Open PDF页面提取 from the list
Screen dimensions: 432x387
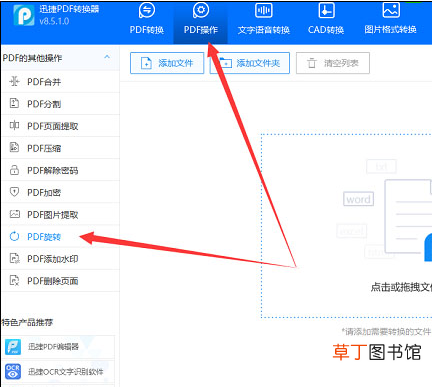coord(60,126)
